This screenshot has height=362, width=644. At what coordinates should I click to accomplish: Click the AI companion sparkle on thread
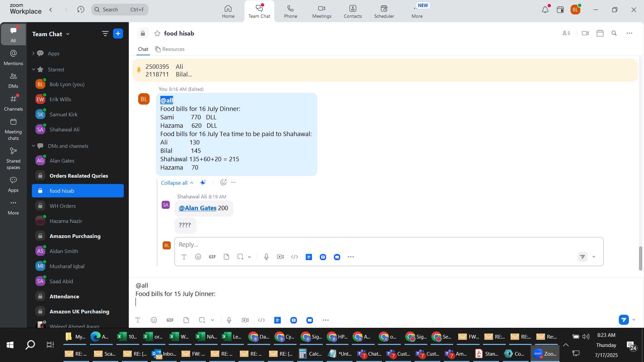[203, 182]
